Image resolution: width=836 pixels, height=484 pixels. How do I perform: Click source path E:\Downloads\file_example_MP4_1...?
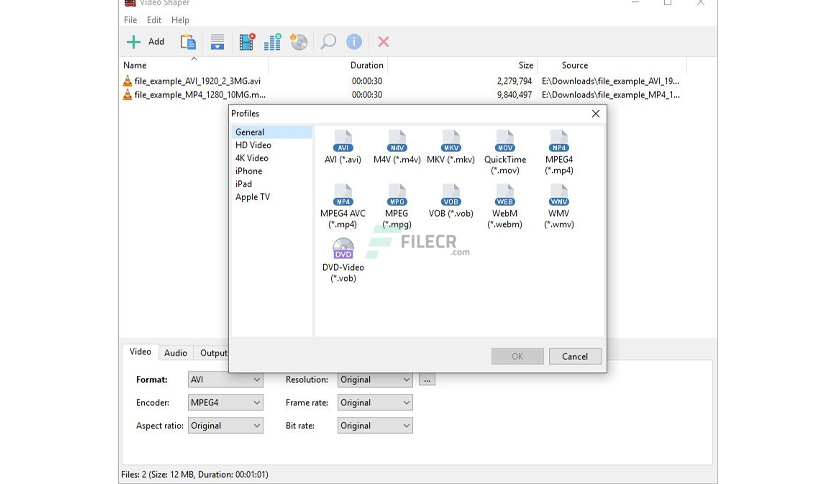(610, 95)
